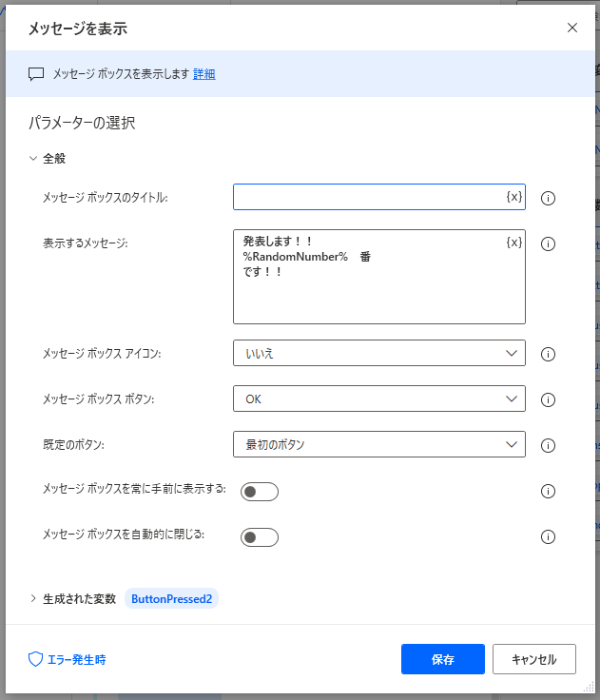Open the 詳細 link

203,73
